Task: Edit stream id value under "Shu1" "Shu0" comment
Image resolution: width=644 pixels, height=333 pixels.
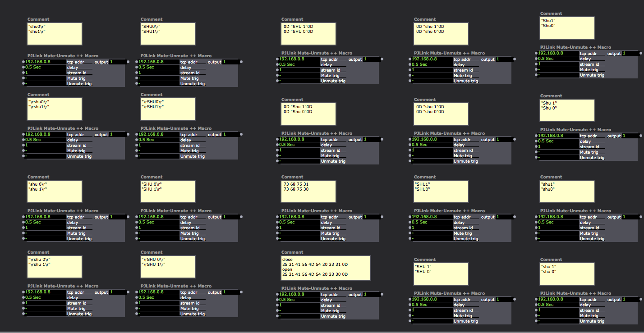Action: click(x=558, y=64)
